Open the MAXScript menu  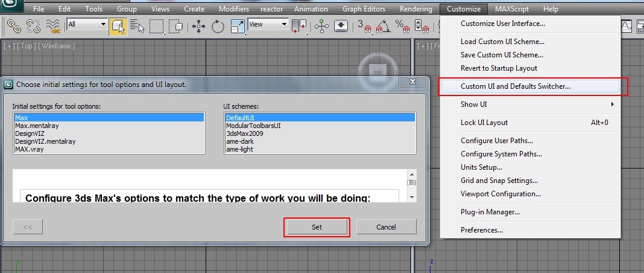pos(512,8)
